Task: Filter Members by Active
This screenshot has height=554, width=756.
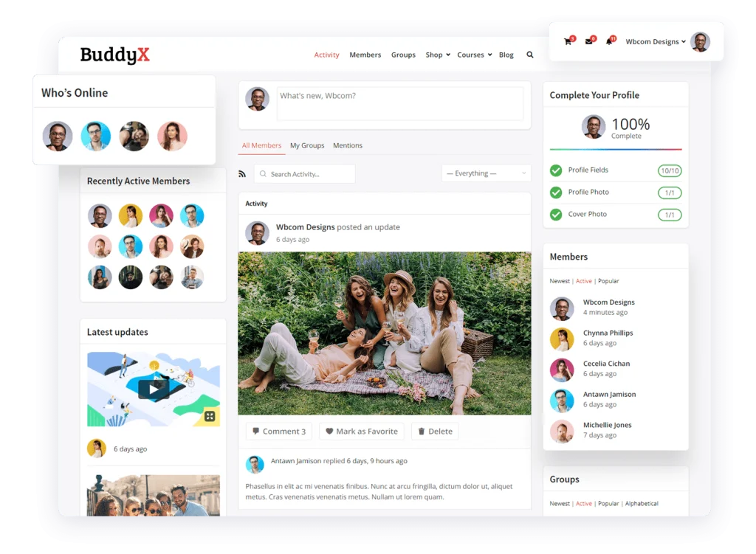Action: click(x=583, y=281)
